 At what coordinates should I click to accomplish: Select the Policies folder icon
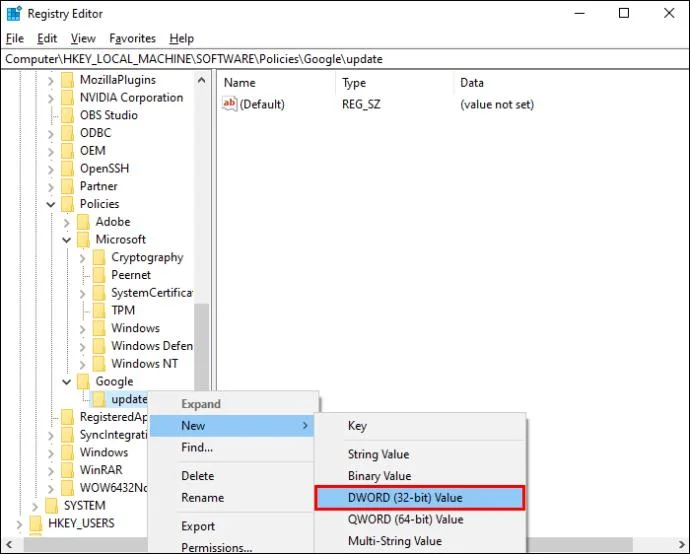(x=67, y=204)
